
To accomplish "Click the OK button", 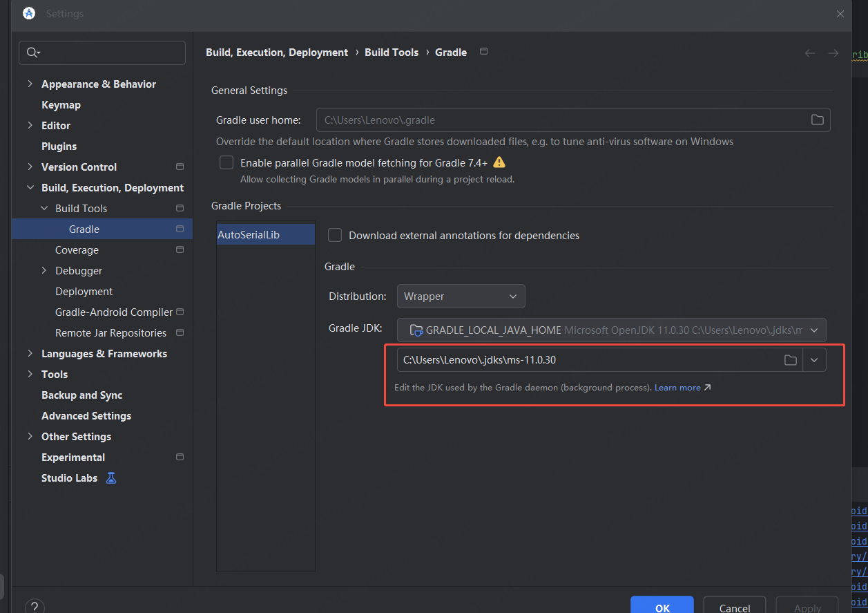I will coord(662,605).
